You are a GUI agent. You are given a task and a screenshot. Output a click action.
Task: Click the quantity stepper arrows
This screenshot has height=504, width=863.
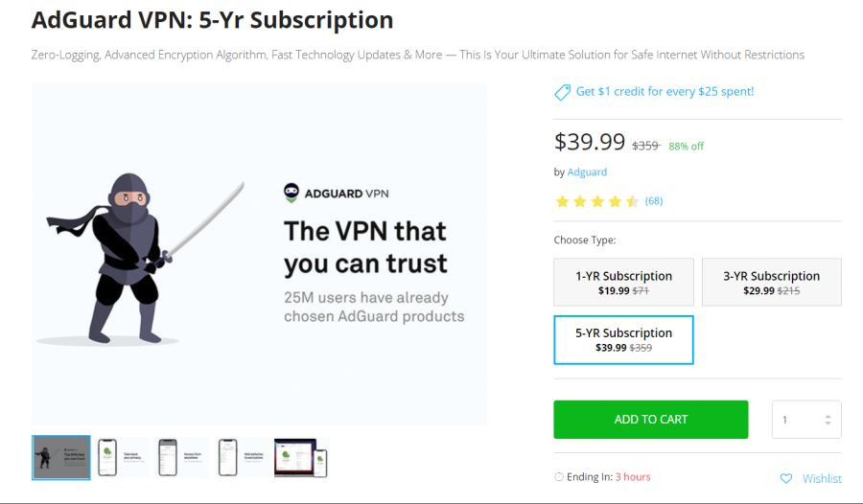tap(828, 420)
